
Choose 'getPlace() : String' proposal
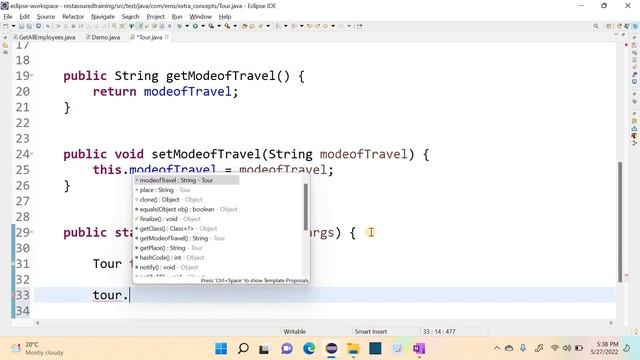[168, 248]
